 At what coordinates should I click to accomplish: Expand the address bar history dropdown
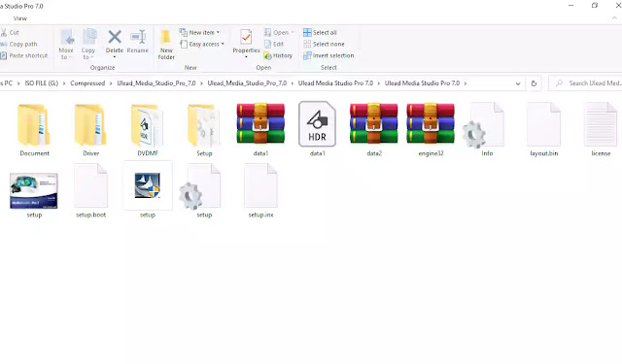click(x=518, y=83)
